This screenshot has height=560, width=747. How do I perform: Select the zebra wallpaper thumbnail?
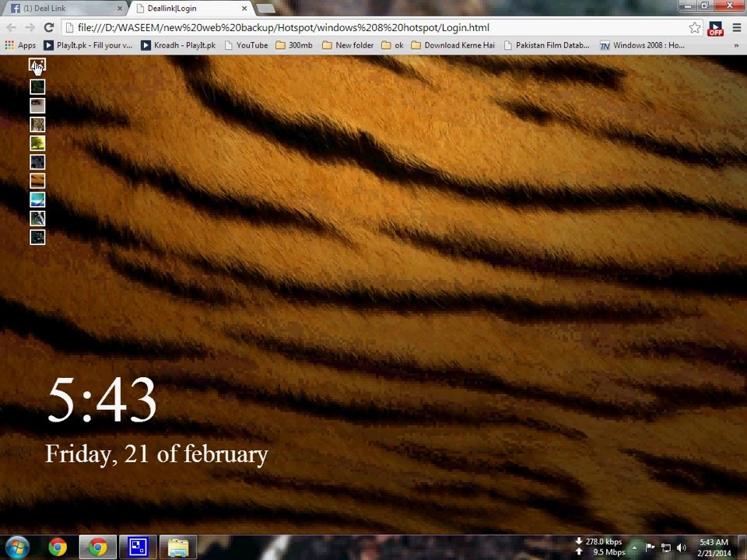(x=37, y=218)
